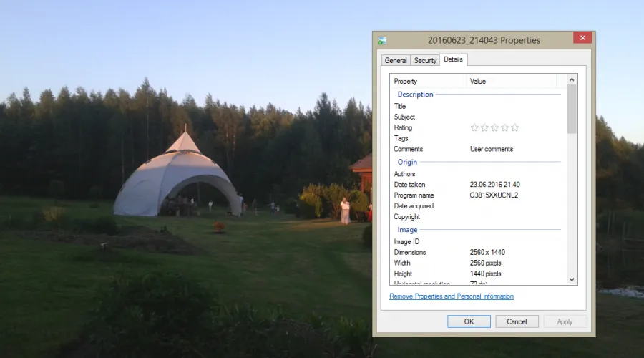Switch to the Security tab

[425, 60]
